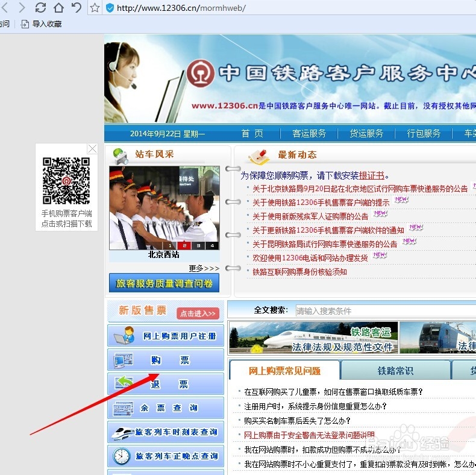Screen dimensions: 476x475
Task: Open 旅客服务质量调查问卷 survey banner
Action: point(164,283)
